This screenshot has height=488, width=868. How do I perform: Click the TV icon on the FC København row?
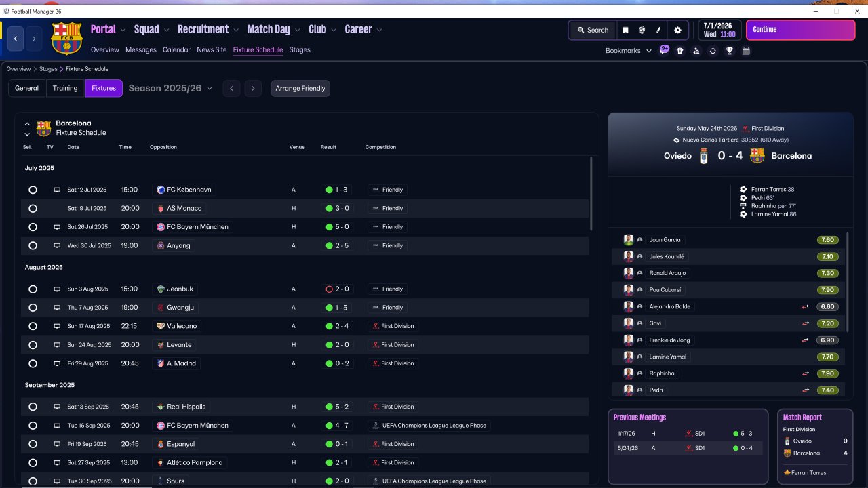[57, 190]
